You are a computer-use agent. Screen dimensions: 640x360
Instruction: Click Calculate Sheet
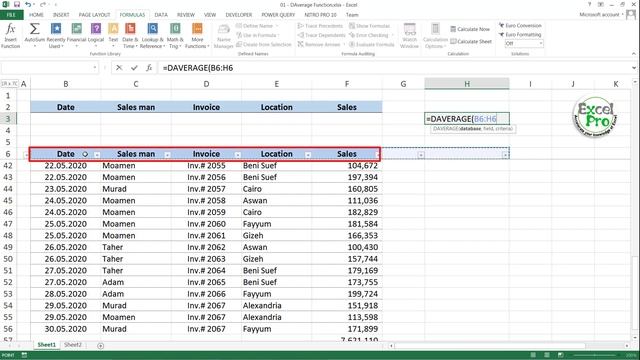(471, 42)
